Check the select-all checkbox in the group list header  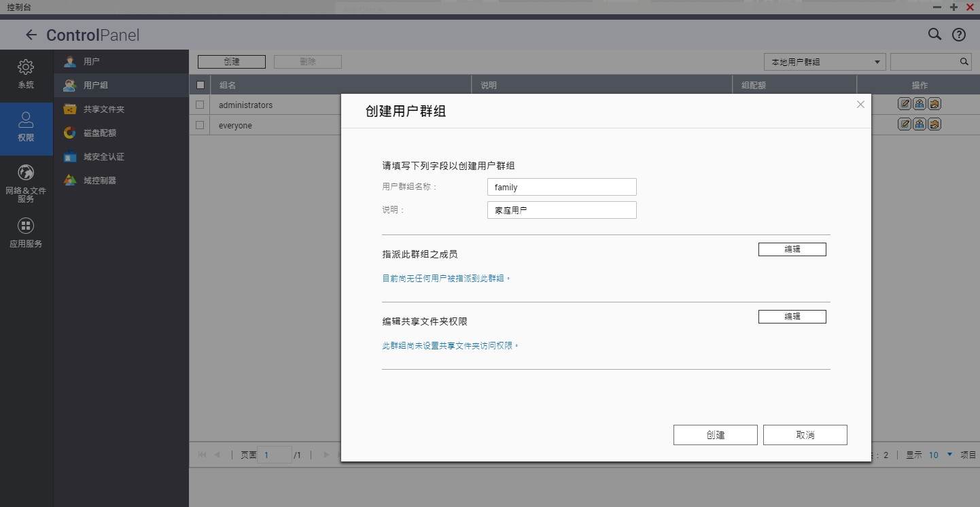click(200, 85)
